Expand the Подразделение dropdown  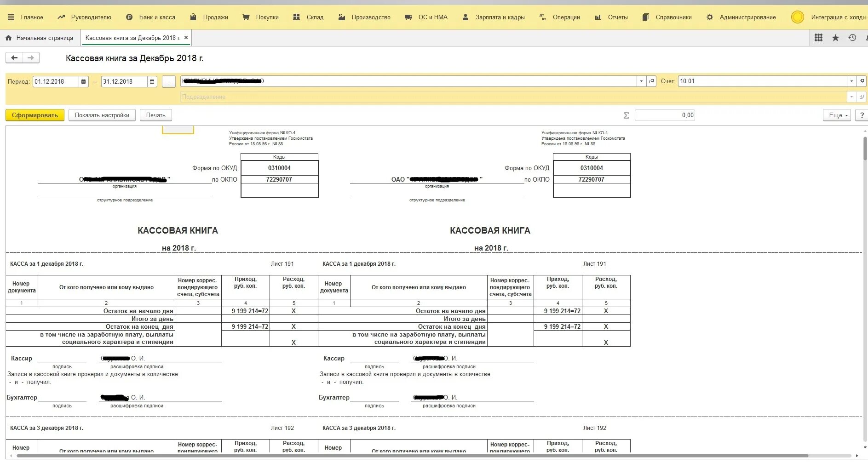pos(851,97)
